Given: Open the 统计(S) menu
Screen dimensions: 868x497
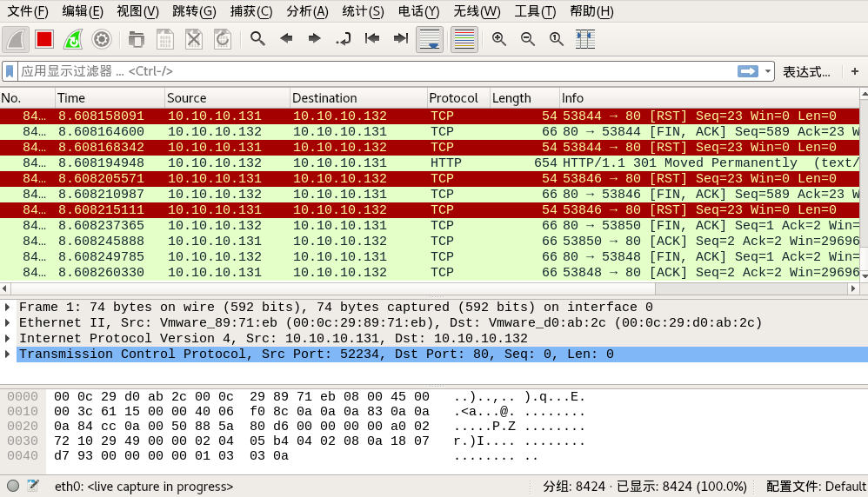Looking at the screenshot, I should (x=364, y=11).
